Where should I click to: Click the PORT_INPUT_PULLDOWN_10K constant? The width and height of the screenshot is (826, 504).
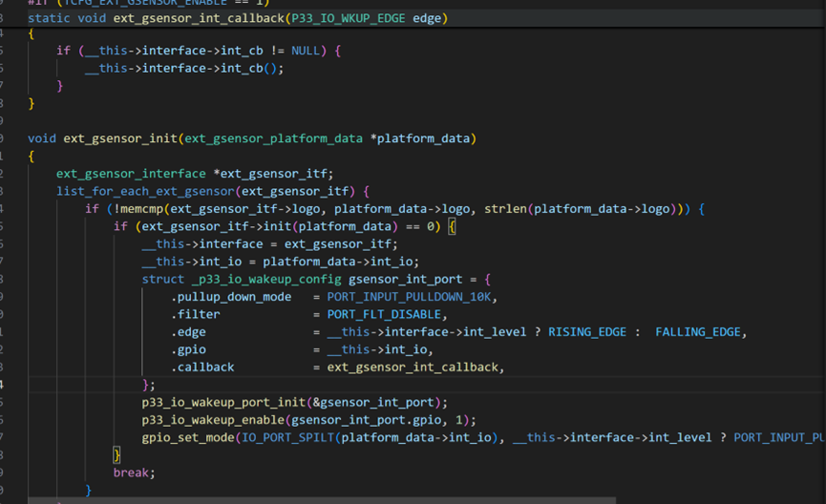(x=409, y=297)
